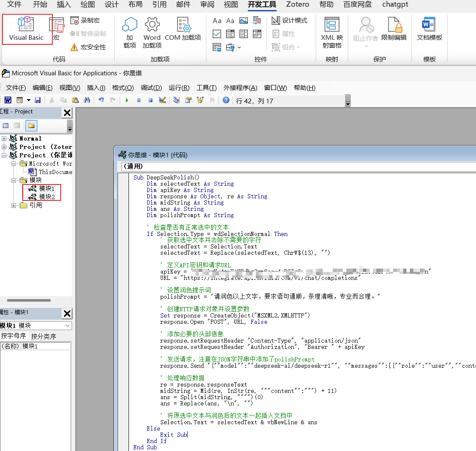Image resolution: width=476 pixels, height=451 pixels.
Task: Open 宏安全性 macro security settings
Action: 88,47
